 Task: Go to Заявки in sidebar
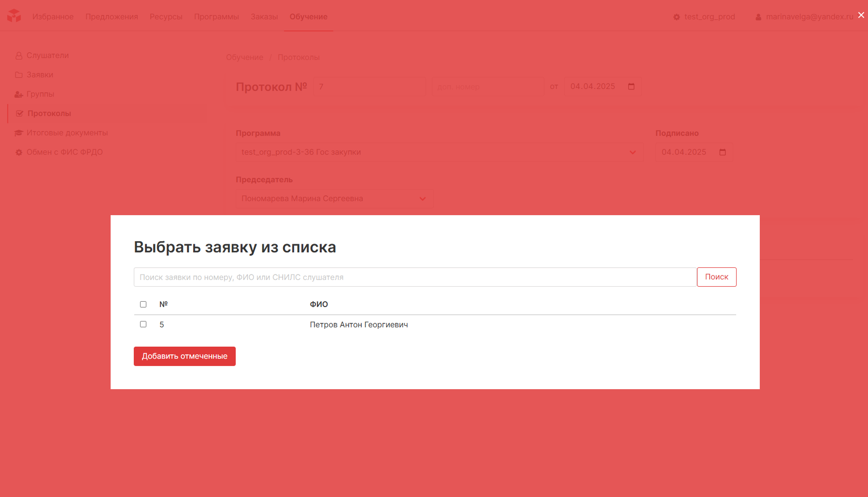40,75
